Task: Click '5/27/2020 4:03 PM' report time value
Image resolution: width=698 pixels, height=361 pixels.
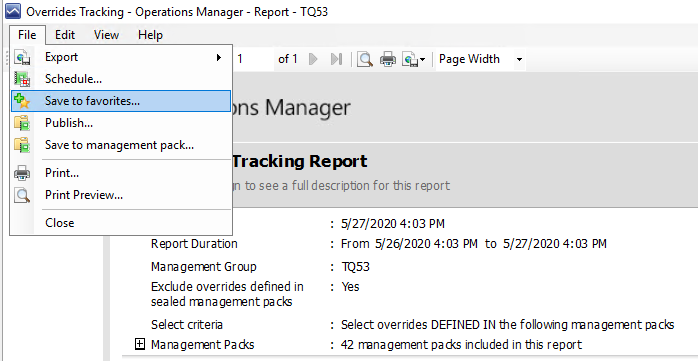Action: [x=393, y=223]
